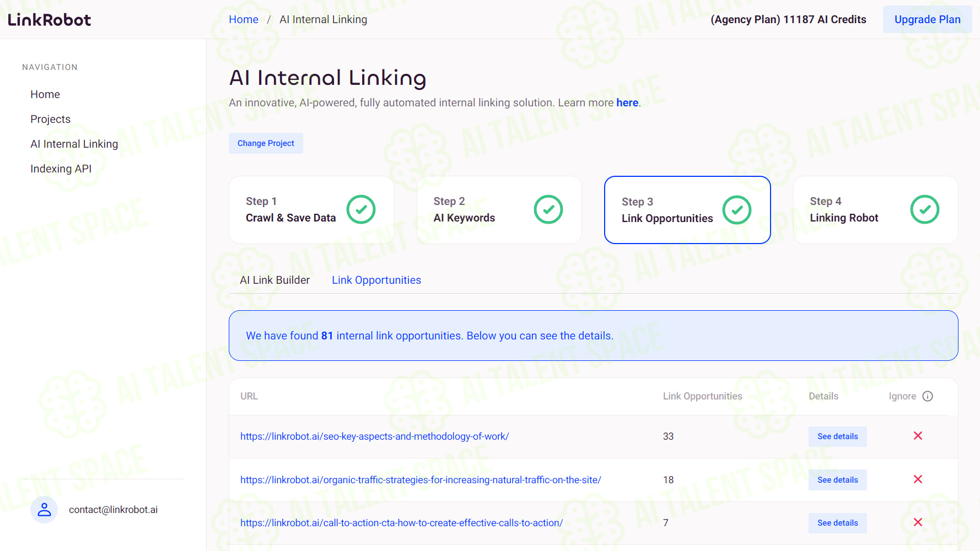Screen dimensions: 980x551
Task: Select the Step 4 Linking Robot card
Action: [875, 210]
